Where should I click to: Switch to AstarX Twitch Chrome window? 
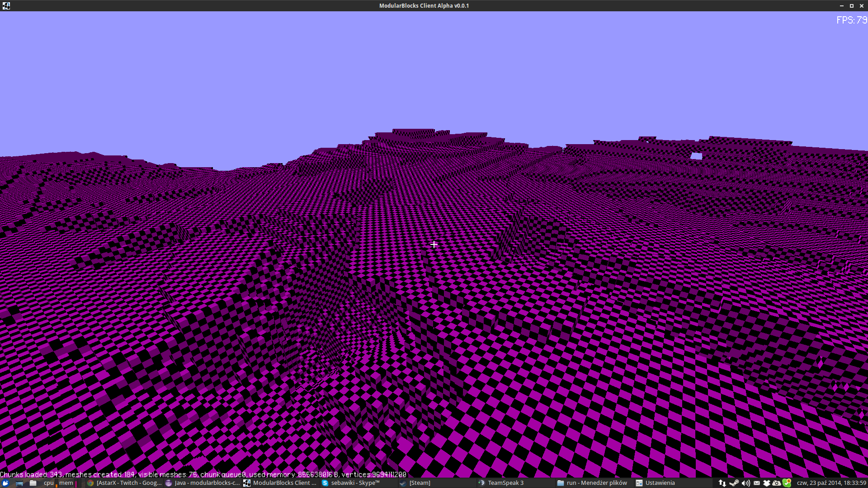click(124, 483)
